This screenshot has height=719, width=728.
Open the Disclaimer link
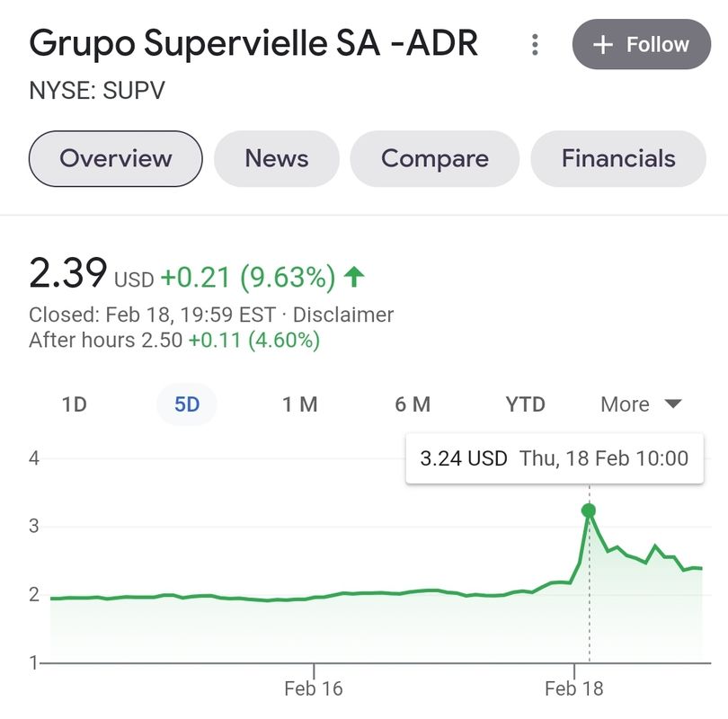pyautogui.click(x=343, y=315)
